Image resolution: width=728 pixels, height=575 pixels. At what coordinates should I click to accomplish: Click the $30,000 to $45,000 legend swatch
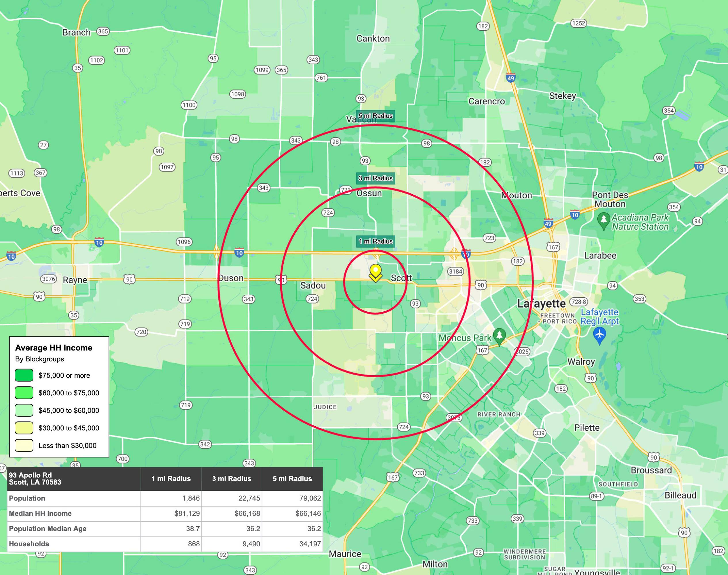pos(24,428)
